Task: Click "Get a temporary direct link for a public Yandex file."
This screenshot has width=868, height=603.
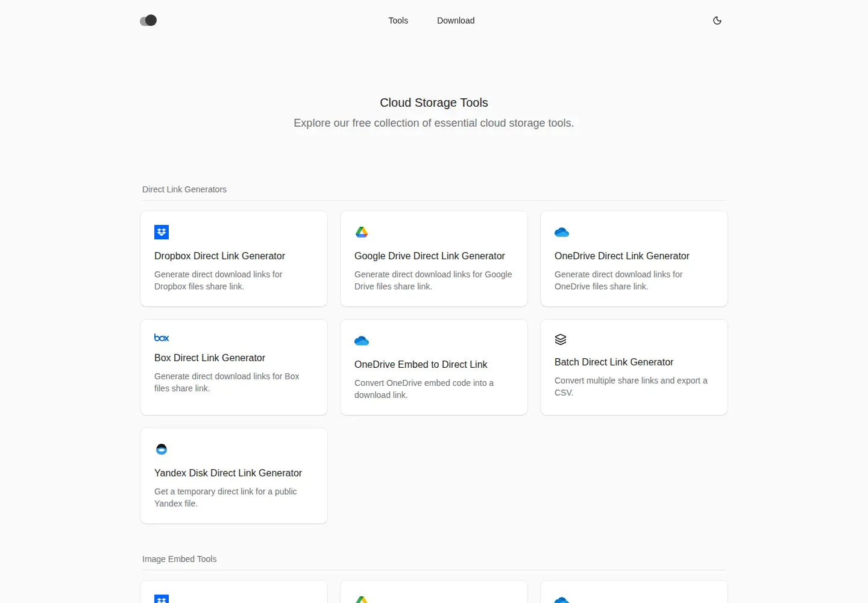Action: click(225, 497)
